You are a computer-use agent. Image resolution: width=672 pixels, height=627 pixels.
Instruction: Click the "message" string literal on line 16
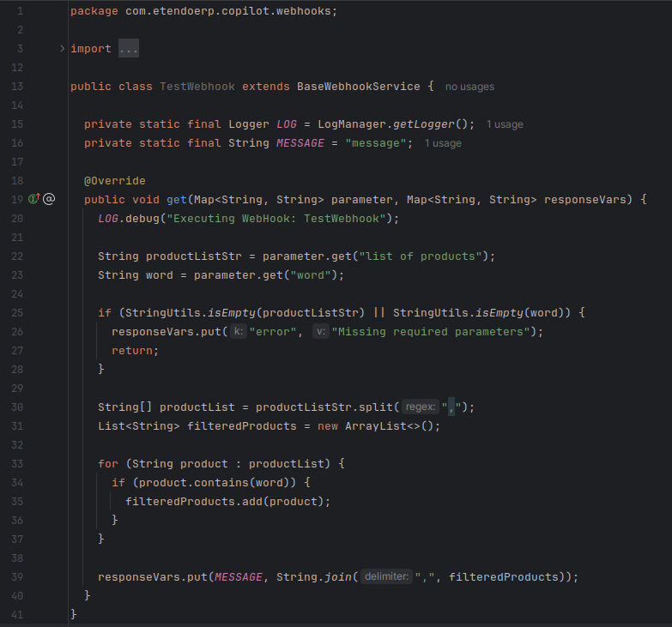pyautogui.click(x=375, y=143)
